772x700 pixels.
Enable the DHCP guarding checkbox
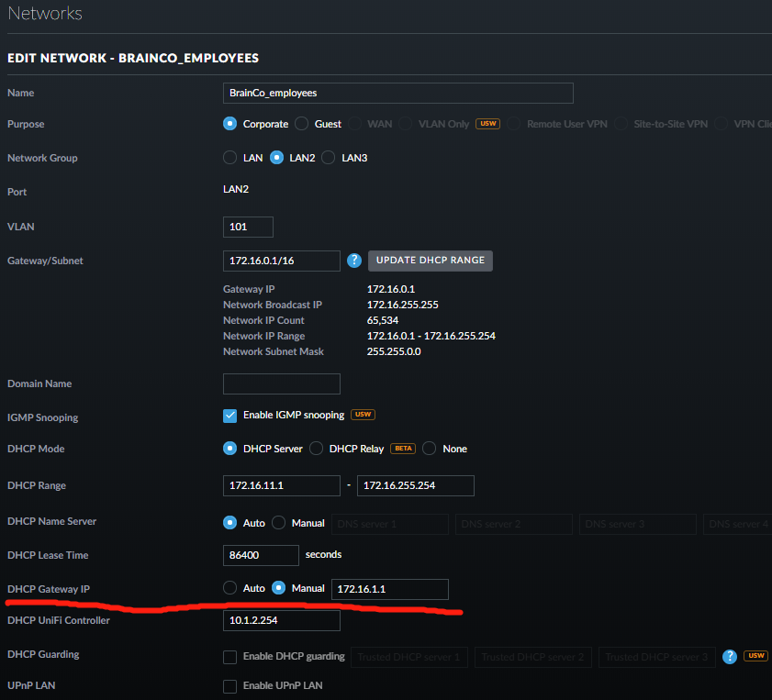pos(230,657)
